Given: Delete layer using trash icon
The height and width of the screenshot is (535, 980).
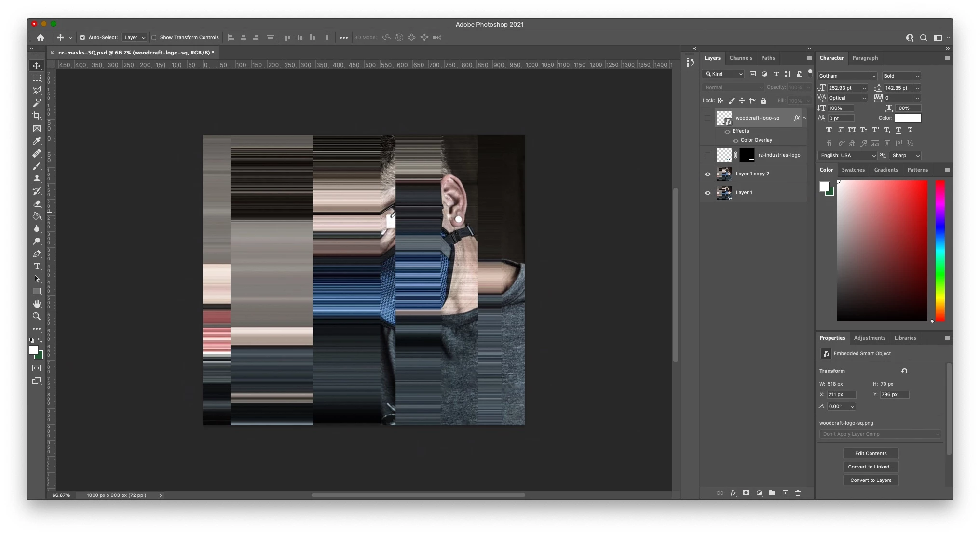Looking at the screenshot, I should (x=798, y=493).
